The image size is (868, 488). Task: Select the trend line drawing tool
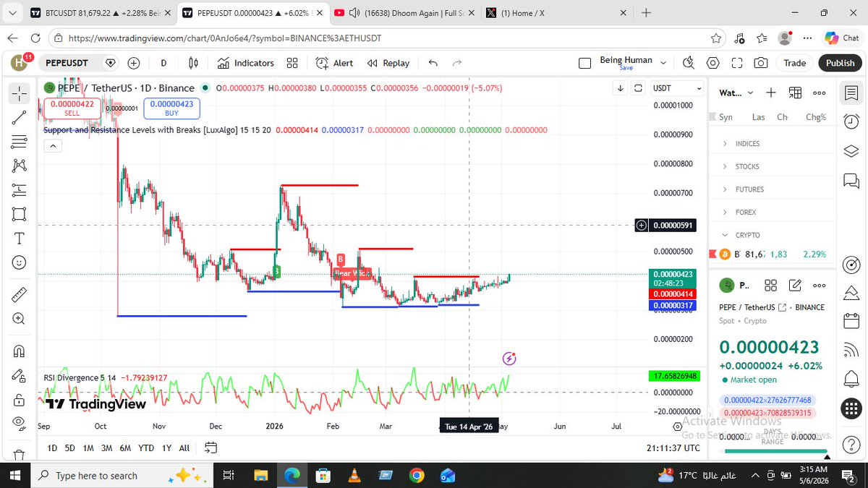[x=20, y=117]
